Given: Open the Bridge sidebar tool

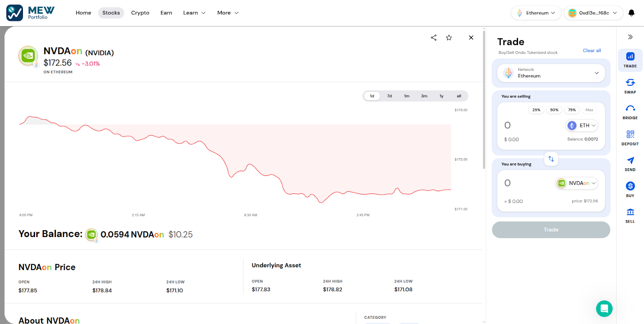Looking at the screenshot, I should pyautogui.click(x=630, y=112).
